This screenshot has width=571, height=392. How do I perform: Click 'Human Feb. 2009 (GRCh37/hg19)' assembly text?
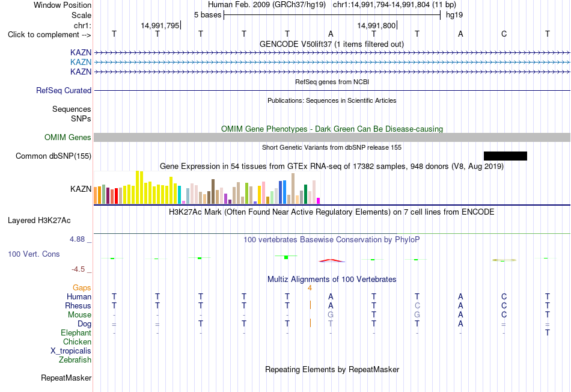(268, 5)
